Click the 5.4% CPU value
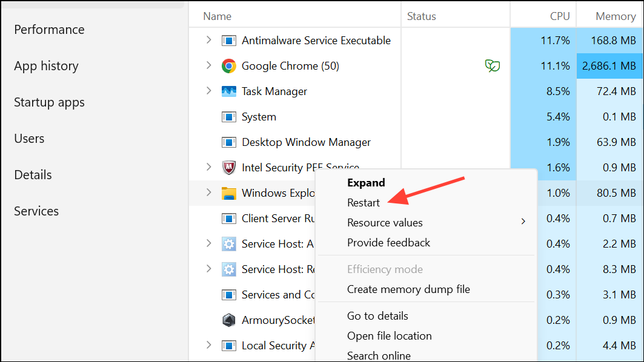The height and width of the screenshot is (362, 644). pos(558,117)
